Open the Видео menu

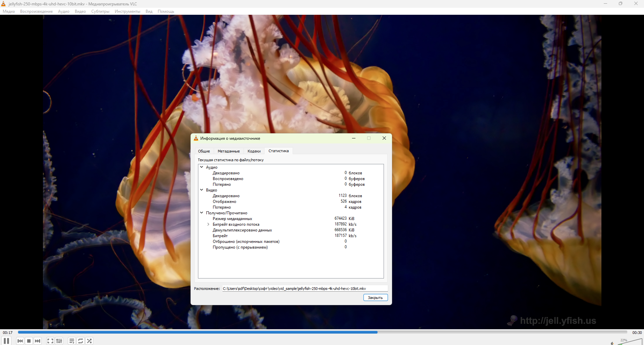tap(80, 11)
